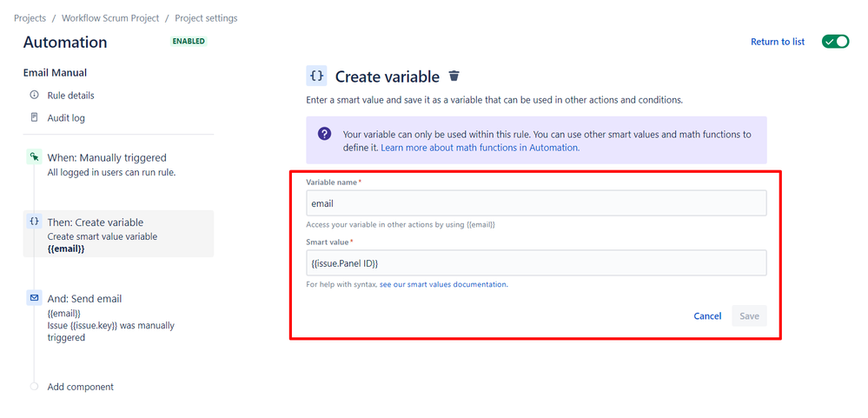Delete the Create variable action via trash icon

pos(454,76)
